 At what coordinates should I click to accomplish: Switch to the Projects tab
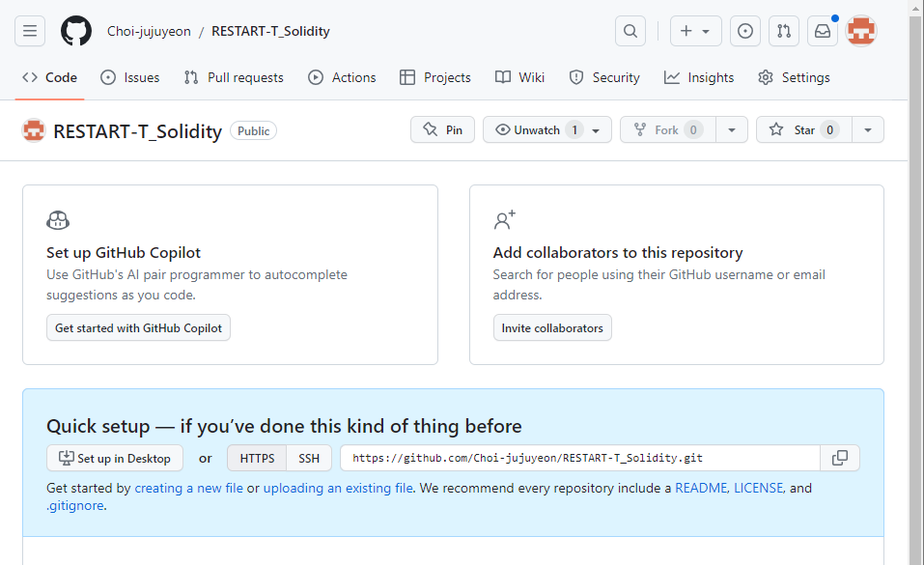point(434,77)
